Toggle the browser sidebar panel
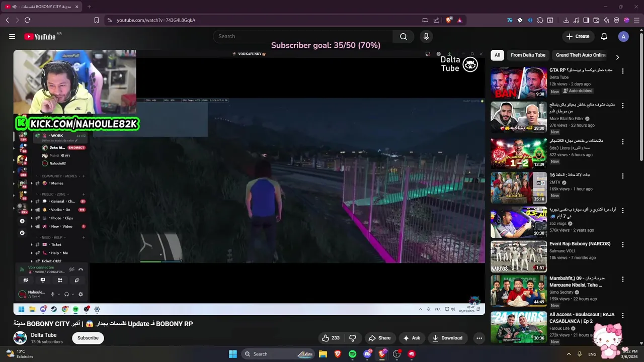The height and width of the screenshot is (362, 644). pos(586,20)
